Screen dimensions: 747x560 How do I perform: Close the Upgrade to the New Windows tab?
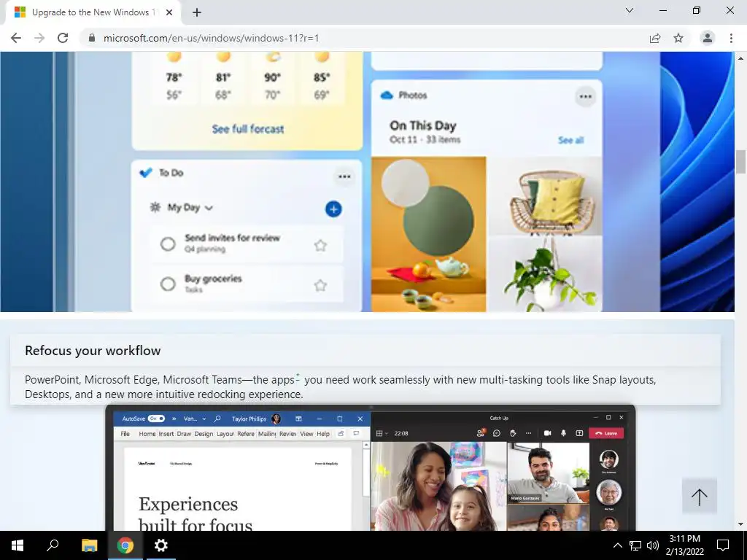pyautogui.click(x=169, y=12)
